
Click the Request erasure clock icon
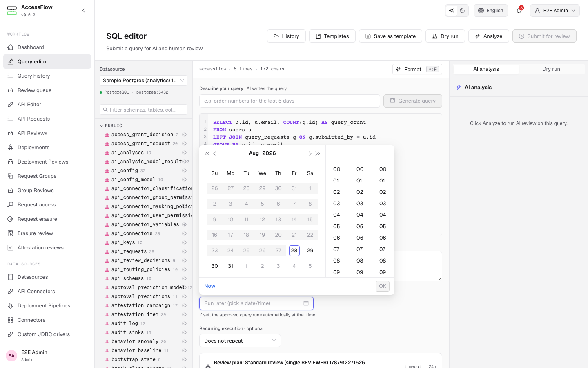click(11, 219)
